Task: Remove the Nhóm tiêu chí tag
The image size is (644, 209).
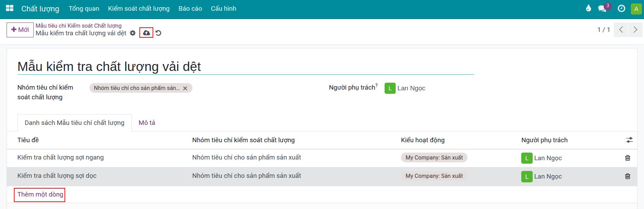Action: coord(185,88)
